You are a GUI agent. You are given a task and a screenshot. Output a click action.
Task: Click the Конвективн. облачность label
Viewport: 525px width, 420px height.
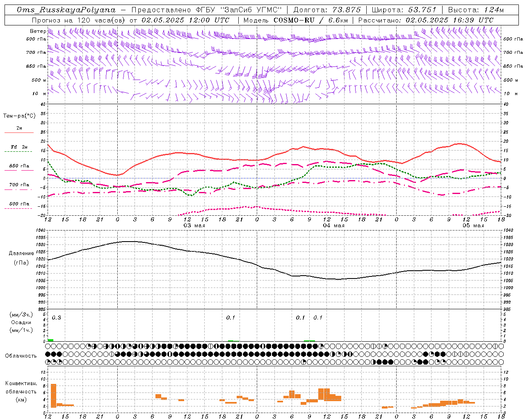tap(21, 387)
